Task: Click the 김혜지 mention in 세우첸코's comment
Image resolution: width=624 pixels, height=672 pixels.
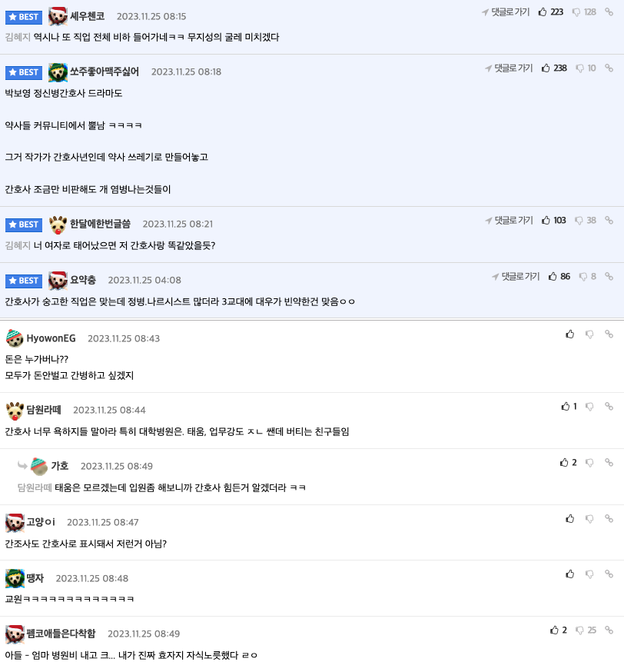Action: [18, 37]
